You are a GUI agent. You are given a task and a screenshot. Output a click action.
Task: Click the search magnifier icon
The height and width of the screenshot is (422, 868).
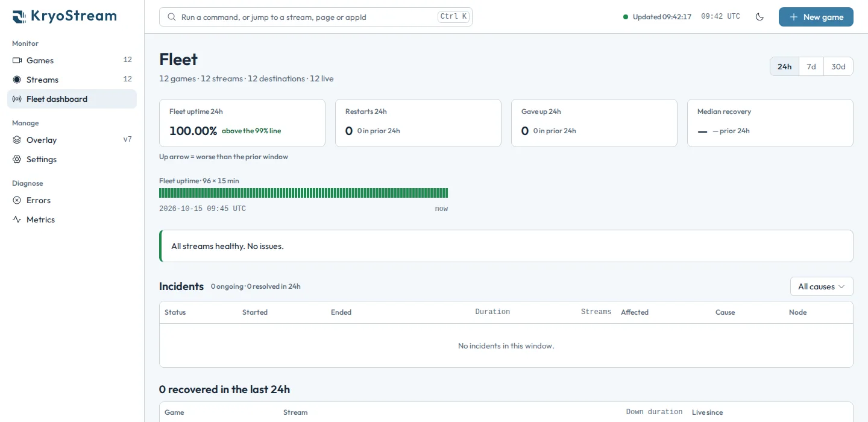(172, 17)
